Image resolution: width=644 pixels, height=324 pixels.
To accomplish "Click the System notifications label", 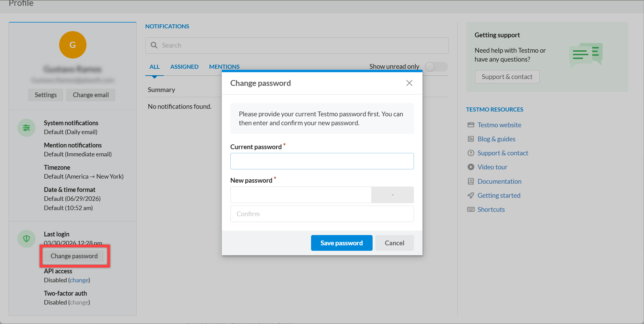I will 71,123.
